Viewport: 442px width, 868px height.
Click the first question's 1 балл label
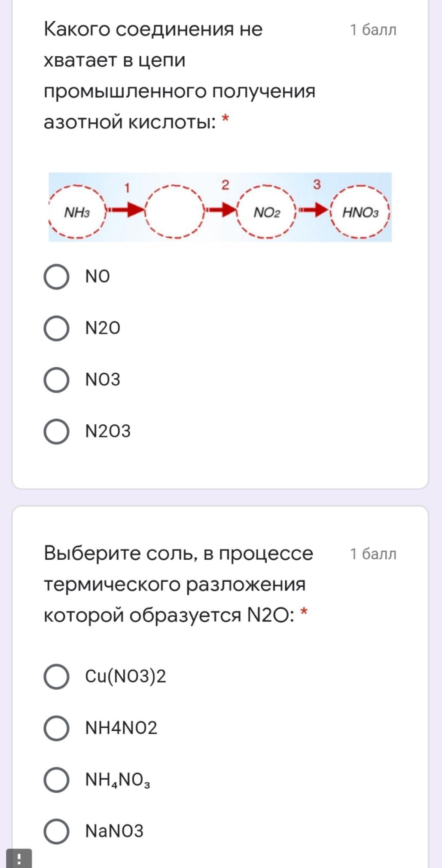tap(373, 30)
